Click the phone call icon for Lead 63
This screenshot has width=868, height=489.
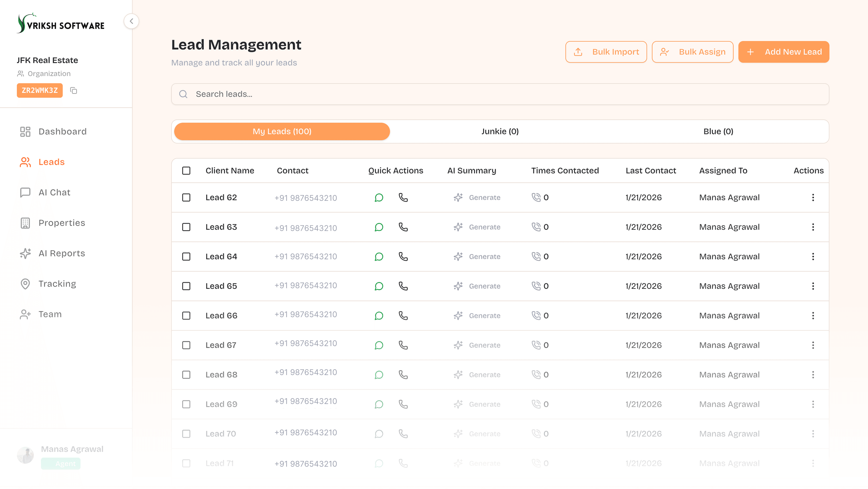(x=403, y=227)
